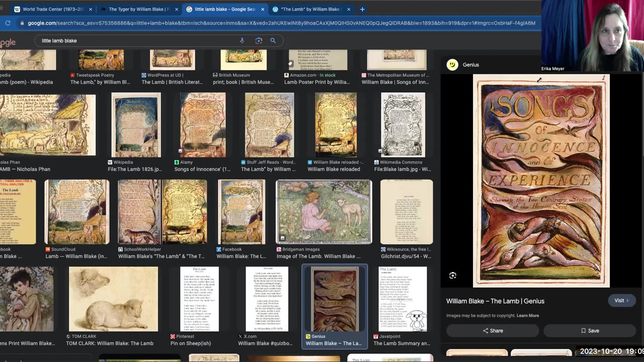Image resolution: width=644 pixels, height=362 pixels.
Task: Switch to World Trade Center tab
Action: (53, 9)
